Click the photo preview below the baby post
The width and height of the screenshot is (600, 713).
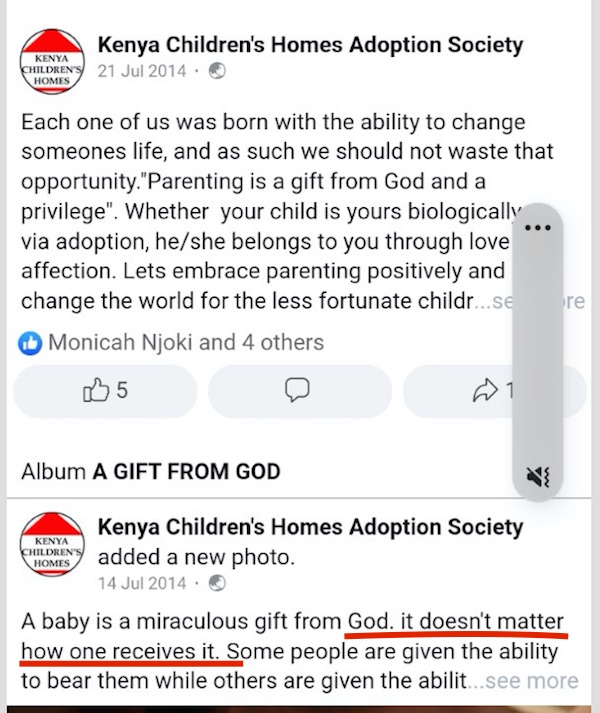[x=300, y=708]
